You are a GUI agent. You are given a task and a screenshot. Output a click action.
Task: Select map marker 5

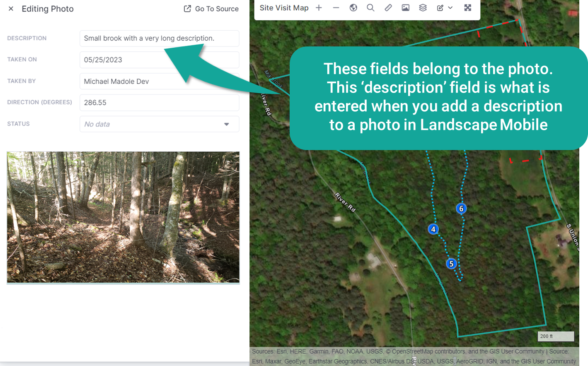tap(451, 264)
